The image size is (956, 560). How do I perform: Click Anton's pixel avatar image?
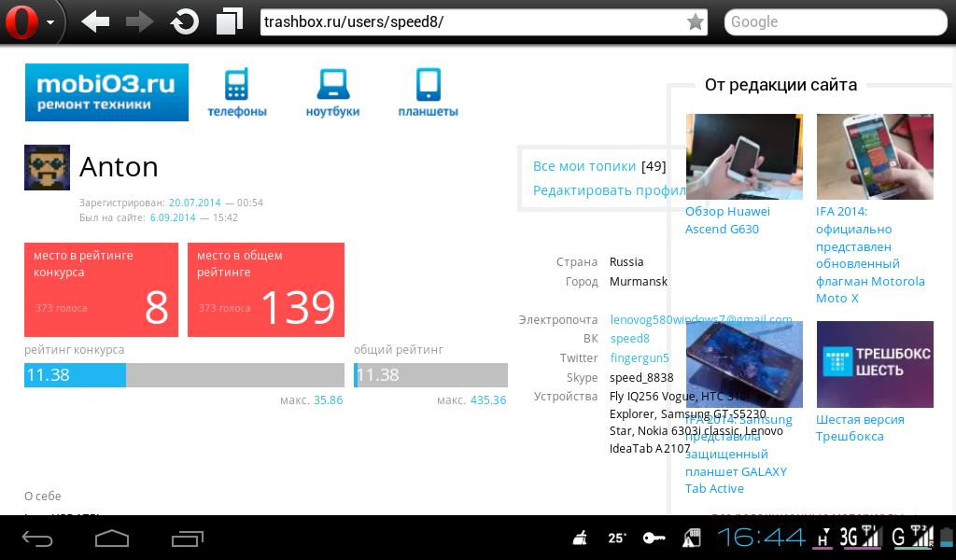(47, 168)
